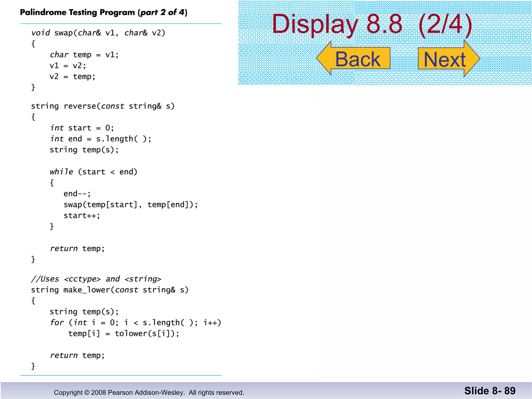Select the '//Uses <cctype> and <string>' comment
532x399 pixels.
[x=96, y=279]
